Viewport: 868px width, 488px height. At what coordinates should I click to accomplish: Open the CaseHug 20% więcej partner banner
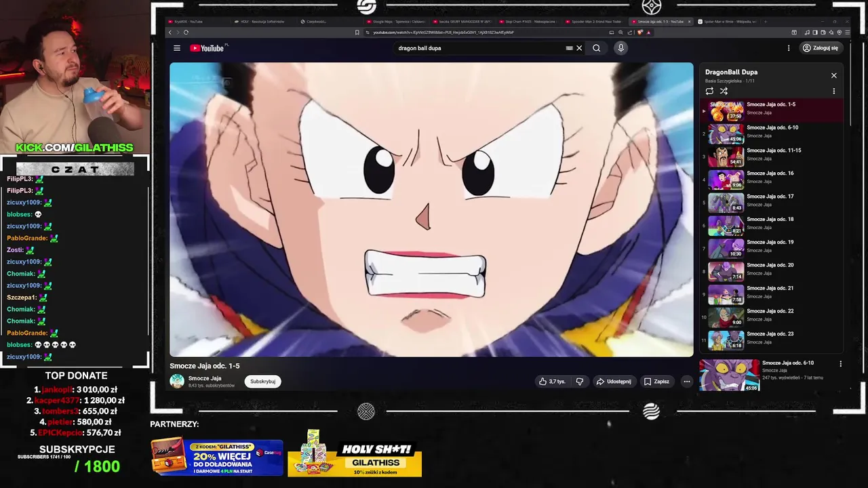(x=217, y=457)
